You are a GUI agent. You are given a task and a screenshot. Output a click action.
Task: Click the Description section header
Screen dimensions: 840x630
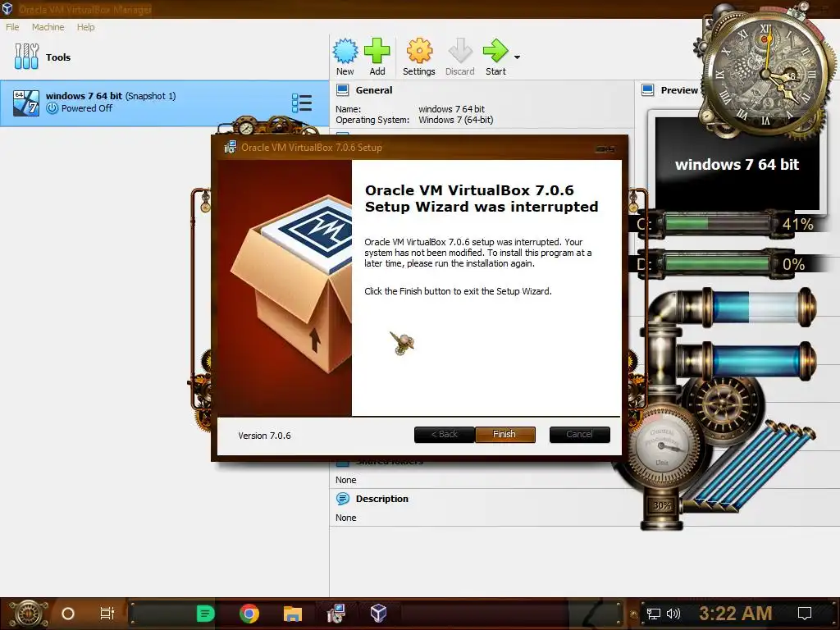click(382, 499)
